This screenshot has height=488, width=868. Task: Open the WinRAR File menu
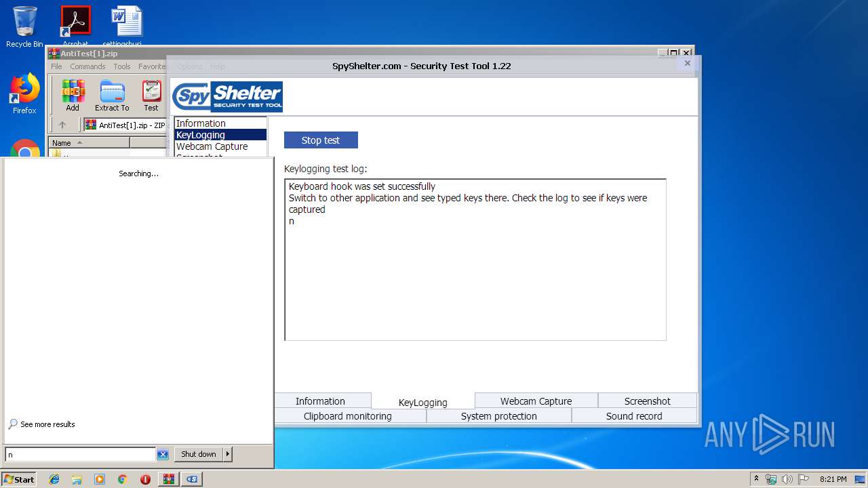[56, 66]
